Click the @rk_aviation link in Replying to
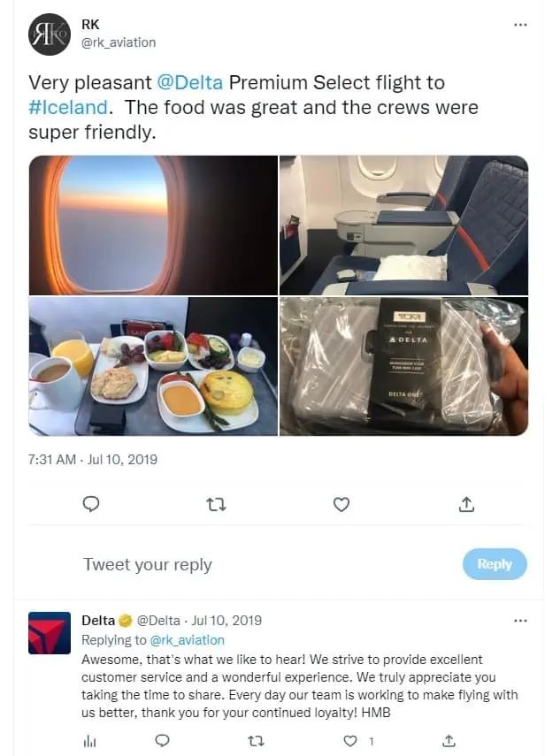Screen dimensions: 560x756 pyautogui.click(x=188, y=640)
